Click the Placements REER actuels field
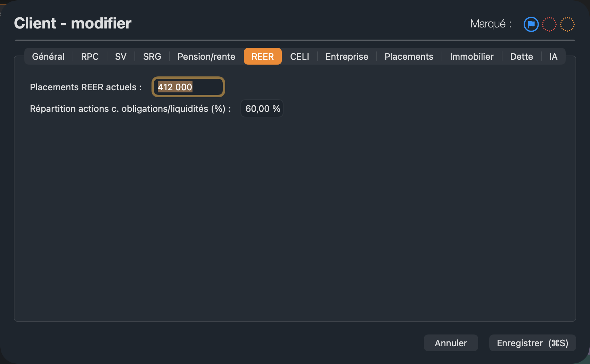Screen dimensions: 590x364 (188, 87)
